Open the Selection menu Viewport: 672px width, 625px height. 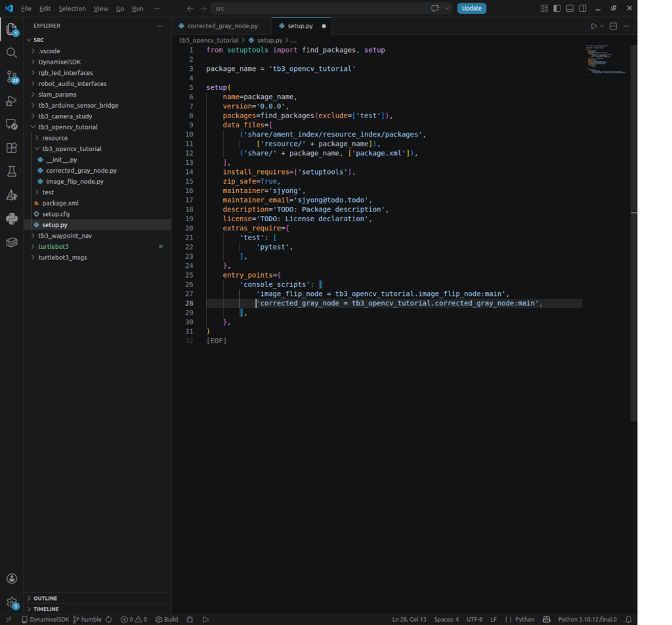coord(72,9)
